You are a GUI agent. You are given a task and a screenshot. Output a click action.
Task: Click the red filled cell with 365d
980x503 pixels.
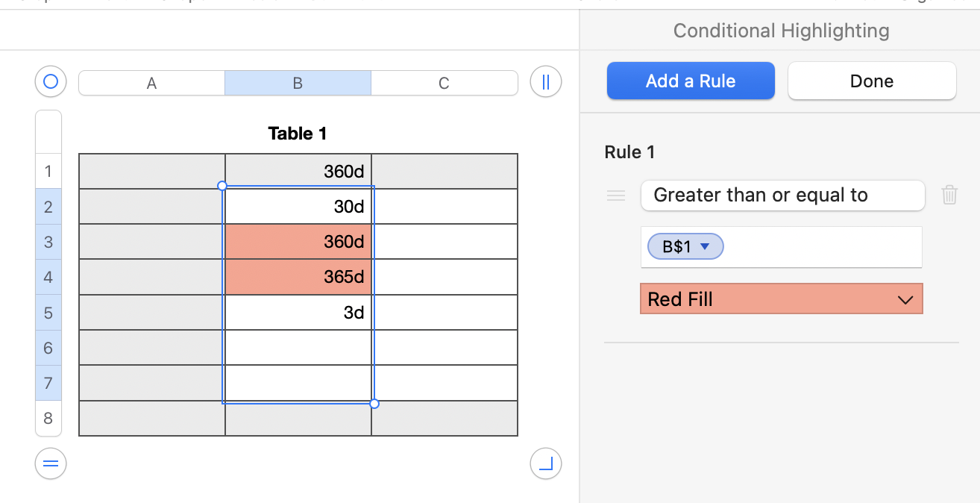298,277
